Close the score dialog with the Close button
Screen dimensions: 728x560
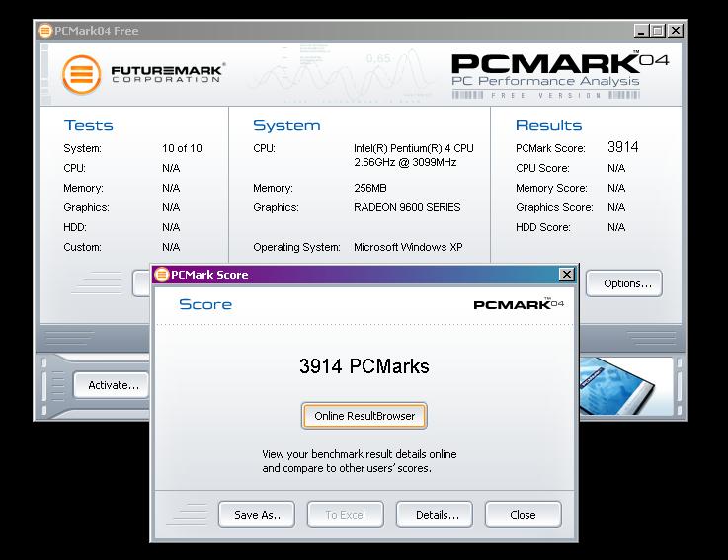(x=524, y=515)
